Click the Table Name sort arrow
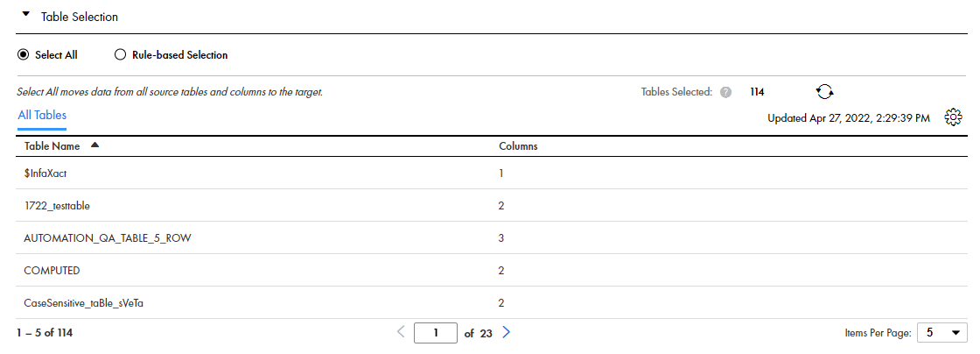 tap(94, 145)
